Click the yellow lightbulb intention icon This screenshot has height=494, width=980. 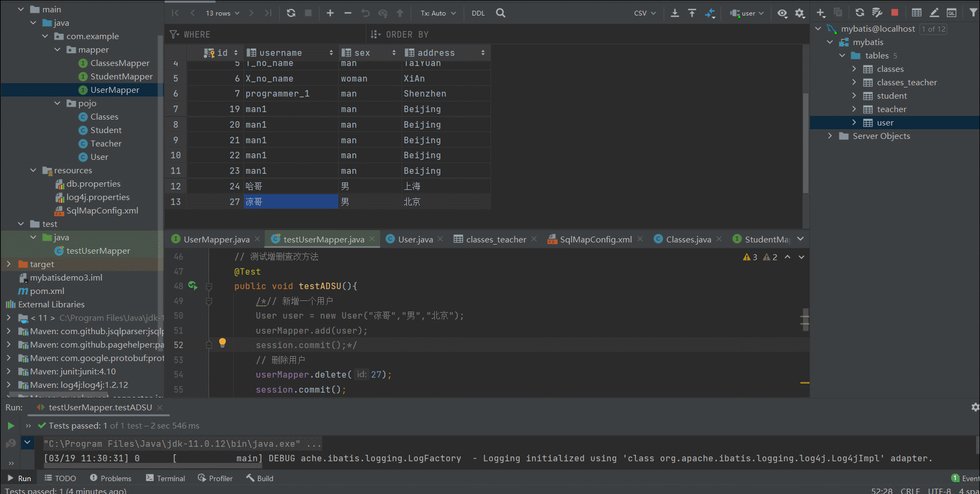click(x=222, y=343)
